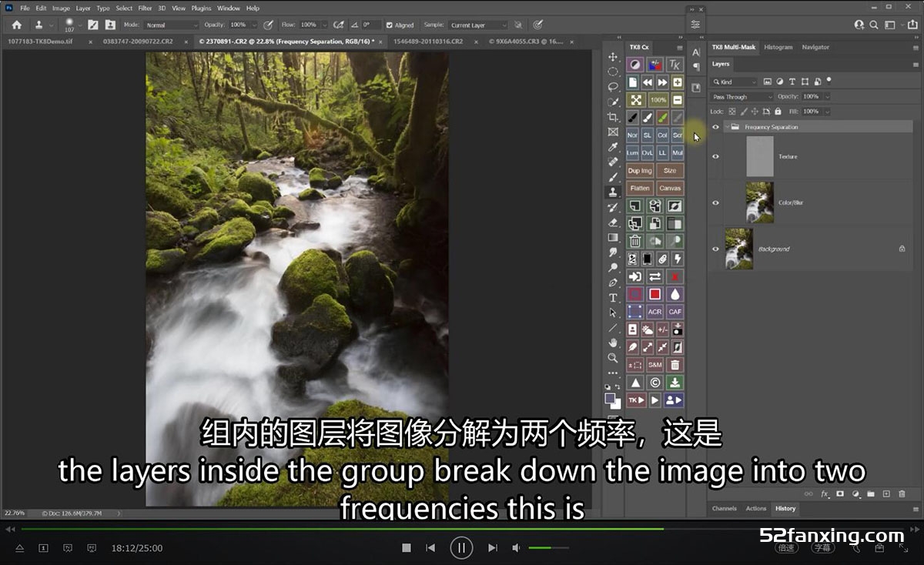Choose the Gradient tool
This screenshot has width=924, height=565.
tap(613, 238)
